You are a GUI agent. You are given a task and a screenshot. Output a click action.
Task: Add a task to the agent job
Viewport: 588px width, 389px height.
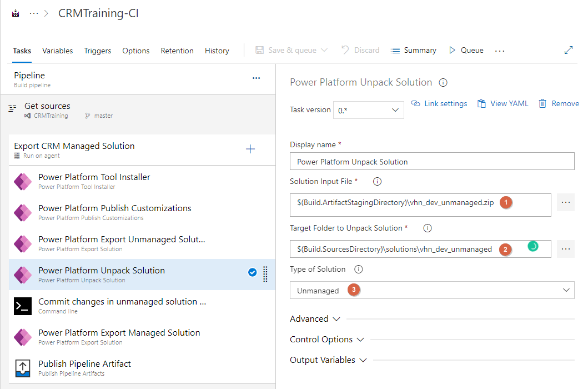[x=250, y=149]
